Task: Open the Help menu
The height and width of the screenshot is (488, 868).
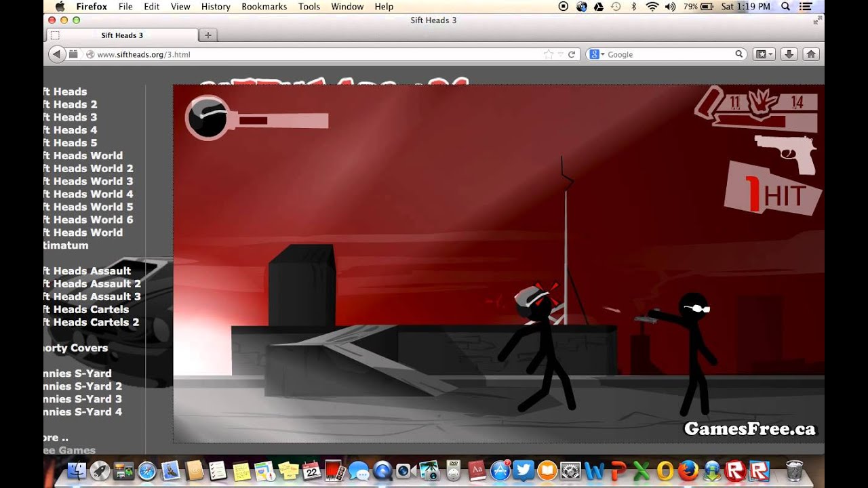Action: [x=384, y=6]
